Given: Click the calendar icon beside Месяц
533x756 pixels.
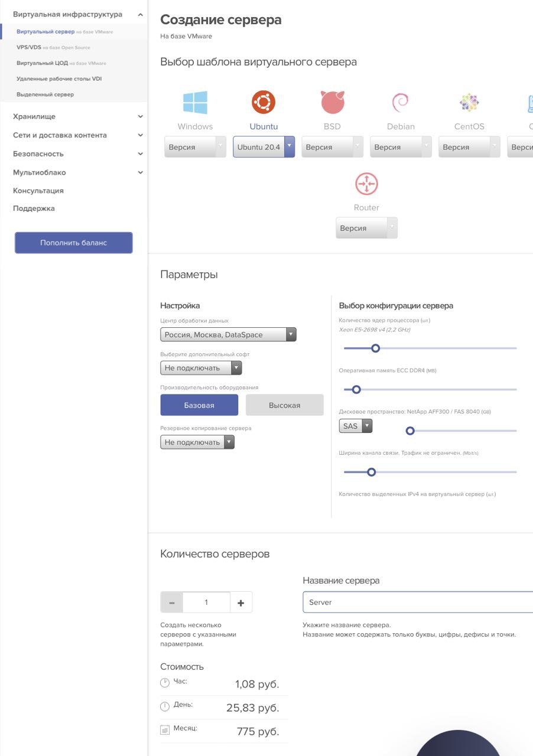Looking at the screenshot, I should [x=165, y=730].
